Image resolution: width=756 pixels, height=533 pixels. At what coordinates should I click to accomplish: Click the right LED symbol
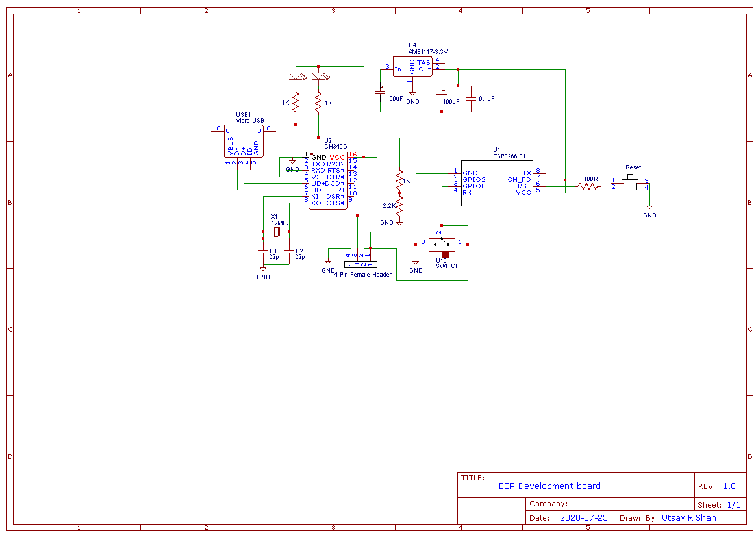click(318, 76)
